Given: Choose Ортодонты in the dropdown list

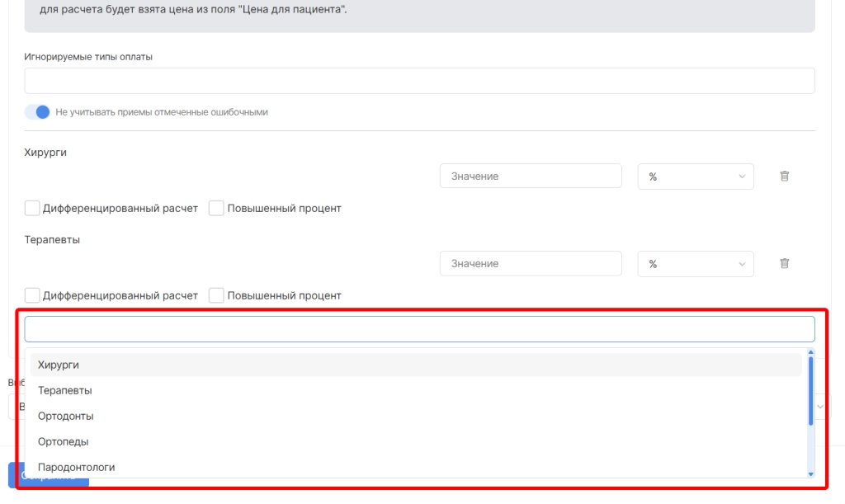Looking at the screenshot, I should pyautogui.click(x=65, y=416).
